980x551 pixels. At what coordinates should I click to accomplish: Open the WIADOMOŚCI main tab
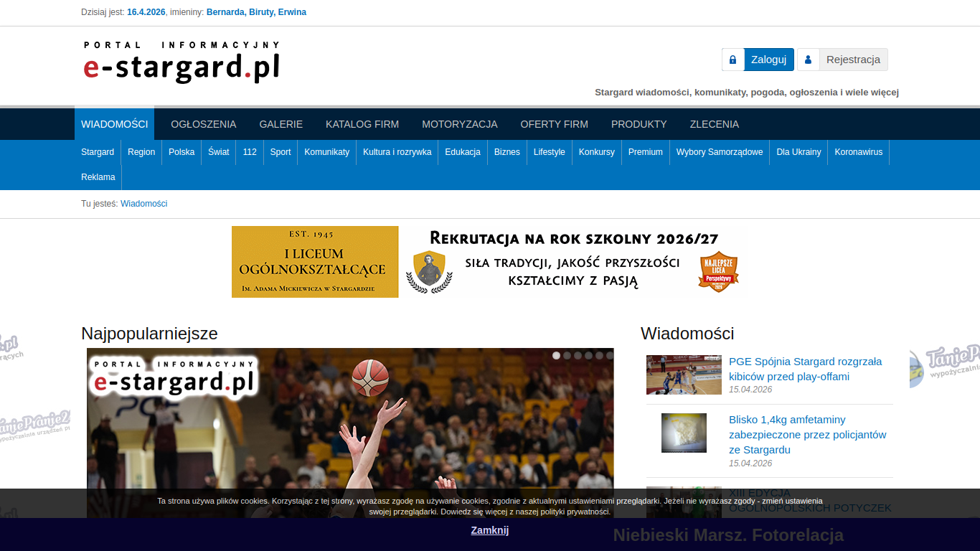click(114, 124)
